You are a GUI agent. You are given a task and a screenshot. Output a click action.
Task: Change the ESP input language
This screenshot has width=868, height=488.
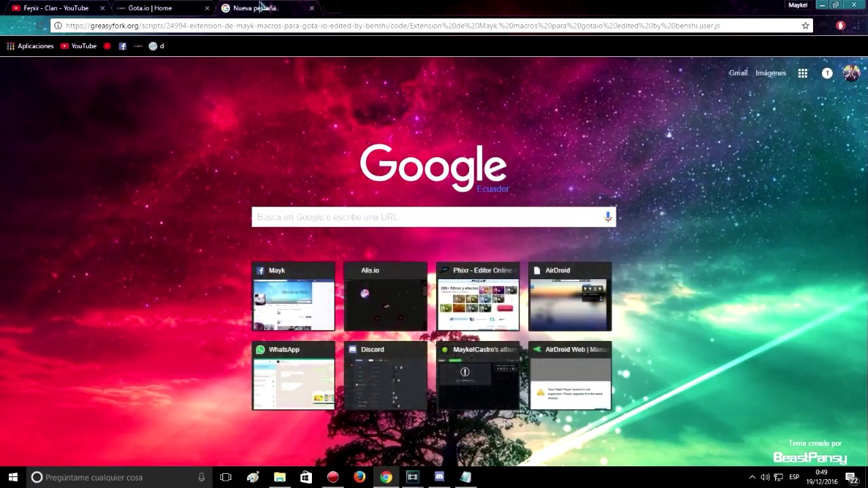[x=794, y=477]
